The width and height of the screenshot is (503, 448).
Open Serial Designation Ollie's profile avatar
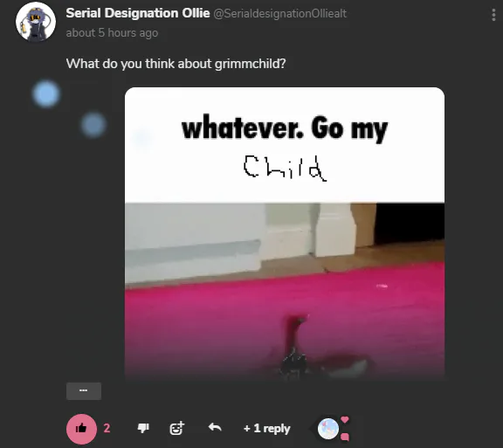click(x=36, y=22)
